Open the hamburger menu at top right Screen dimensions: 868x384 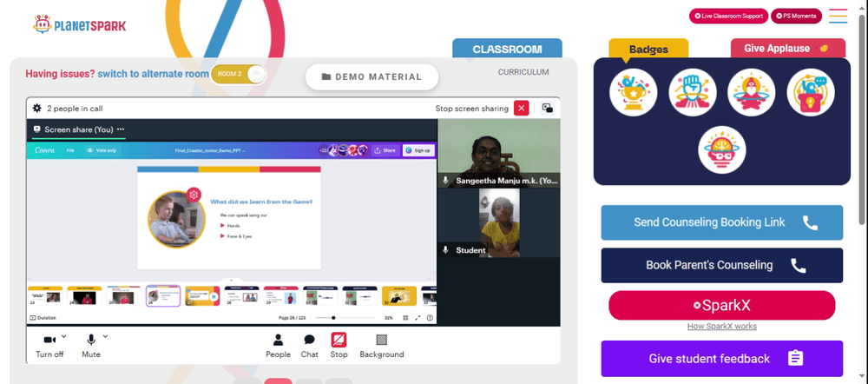[x=838, y=16]
